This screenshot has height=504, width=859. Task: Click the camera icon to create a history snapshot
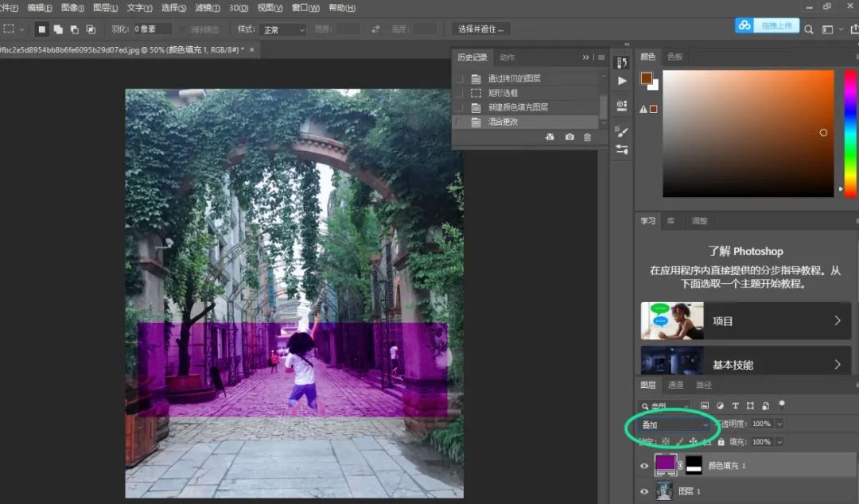click(x=569, y=138)
